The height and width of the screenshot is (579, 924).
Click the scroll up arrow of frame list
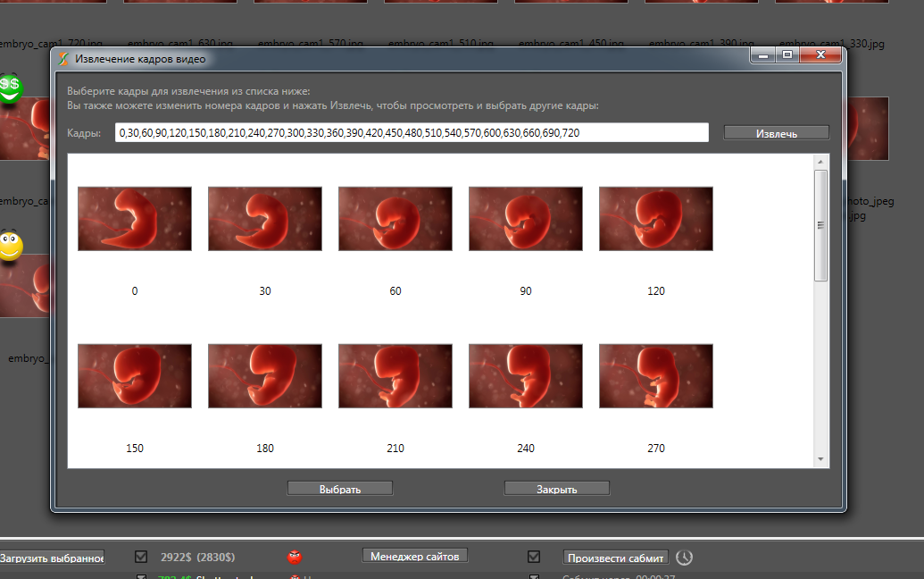(x=820, y=161)
